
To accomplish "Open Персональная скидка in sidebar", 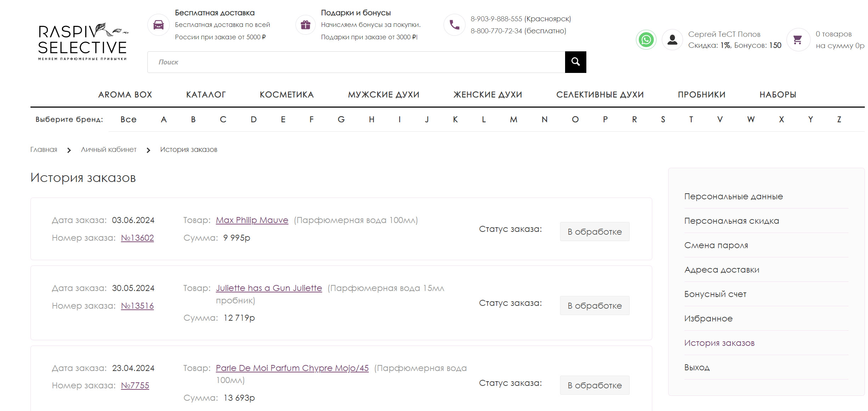I will click(732, 221).
